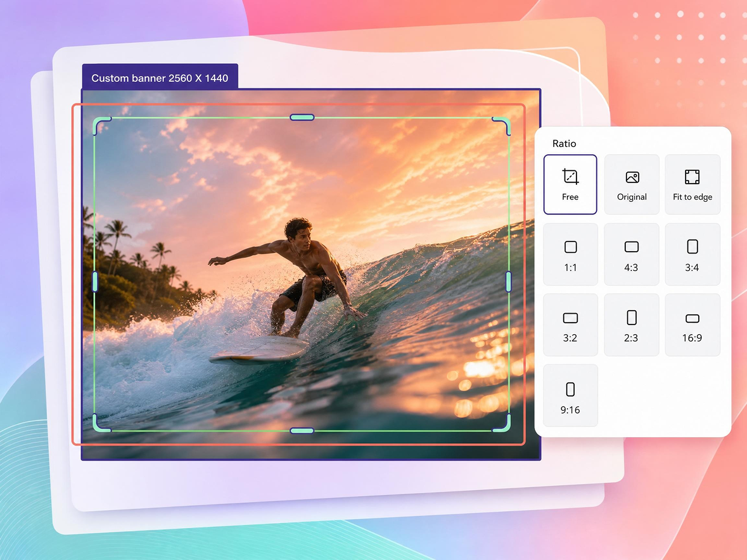Click the top edge crop handle
The height and width of the screenshot is (560, 747).
pyautogui.click(x=302, y=117)
